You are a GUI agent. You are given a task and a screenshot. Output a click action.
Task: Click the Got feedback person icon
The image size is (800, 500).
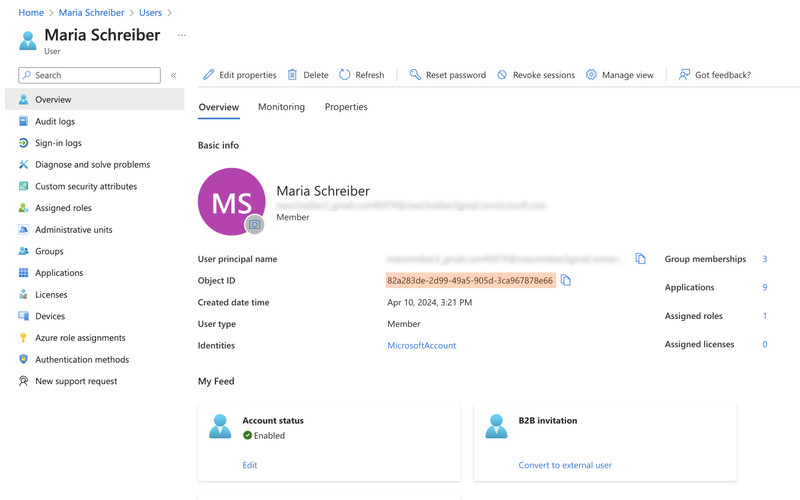(684, 74)
